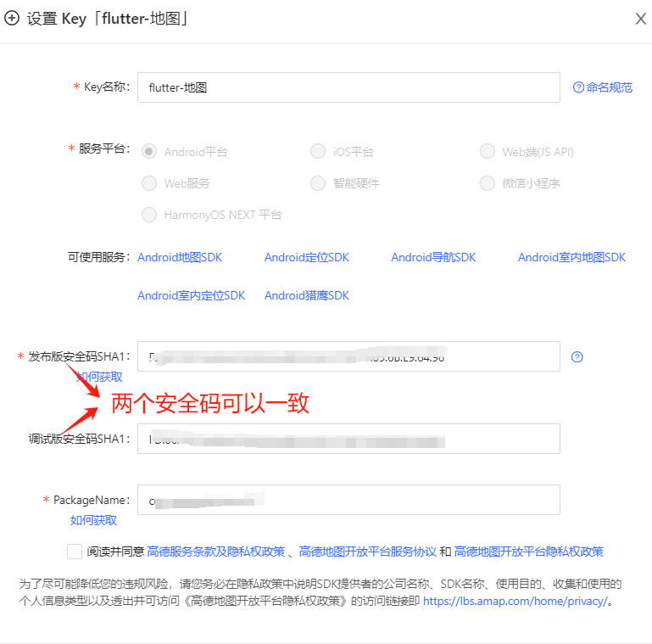Viewport: 652px width, 644px height.
Task: Select the Web服务 radio button
Action: click(149, 183)
